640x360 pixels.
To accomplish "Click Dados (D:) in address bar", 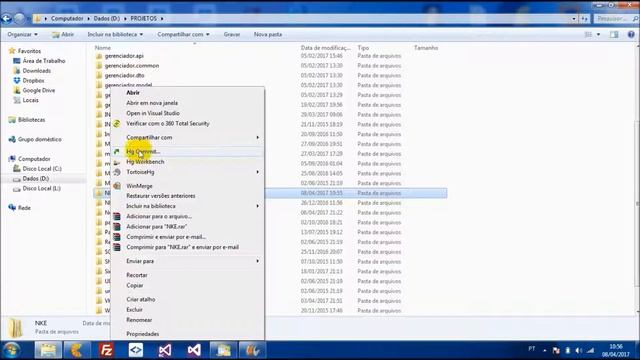I will pyautogui.click(x=107, y=18).
